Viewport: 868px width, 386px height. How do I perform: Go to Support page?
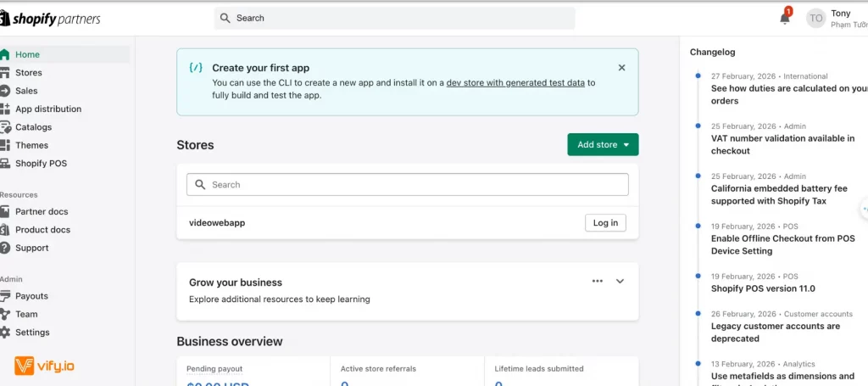point(64,248)
